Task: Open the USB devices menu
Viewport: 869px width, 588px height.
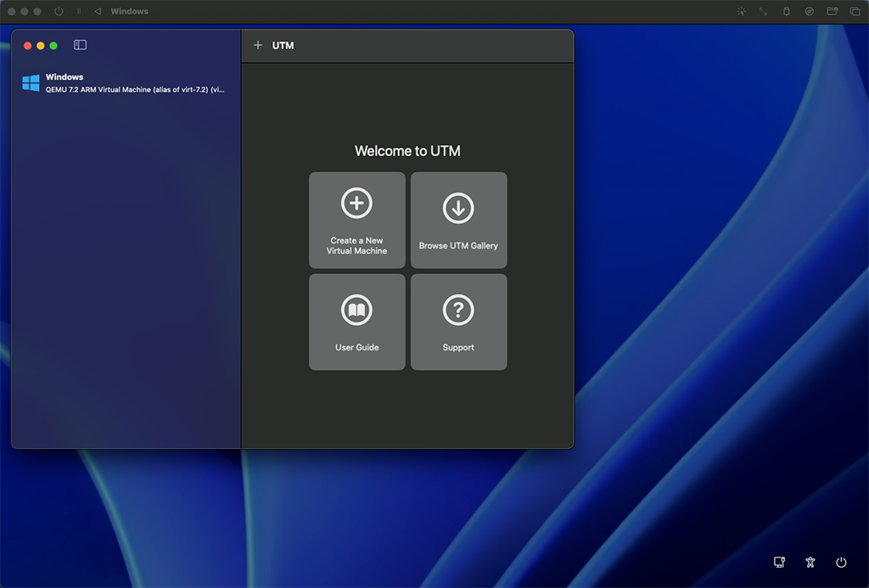Action: pos(785,11)
